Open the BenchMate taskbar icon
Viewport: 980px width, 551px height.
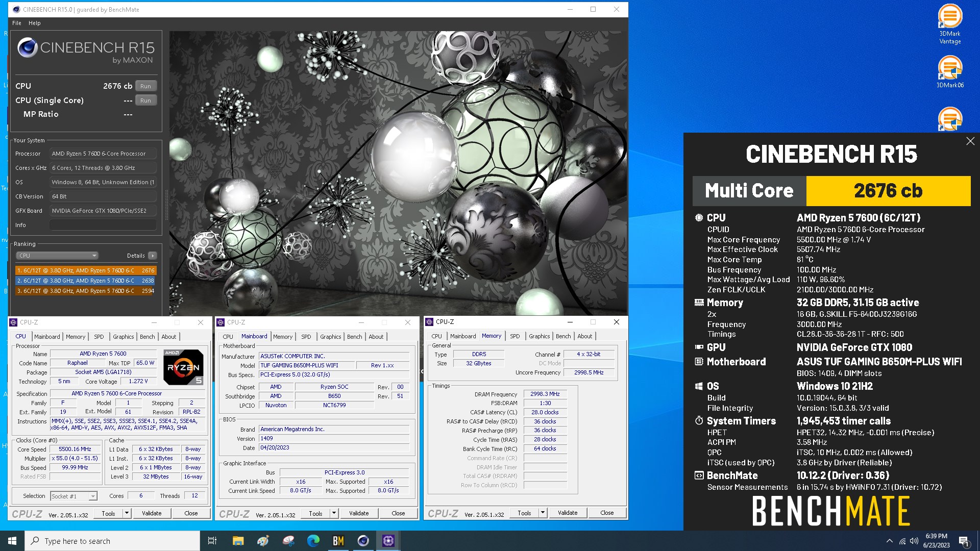click(338, 541)
